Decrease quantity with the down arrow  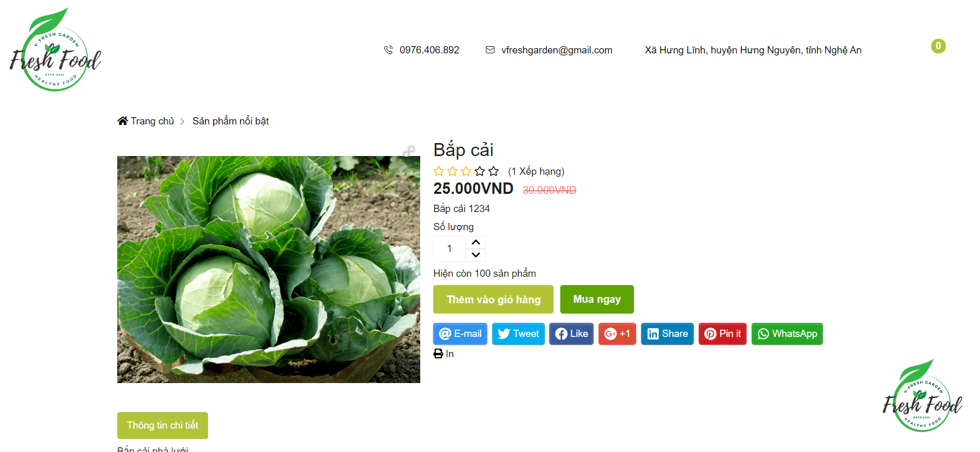(x=476, y=255)
